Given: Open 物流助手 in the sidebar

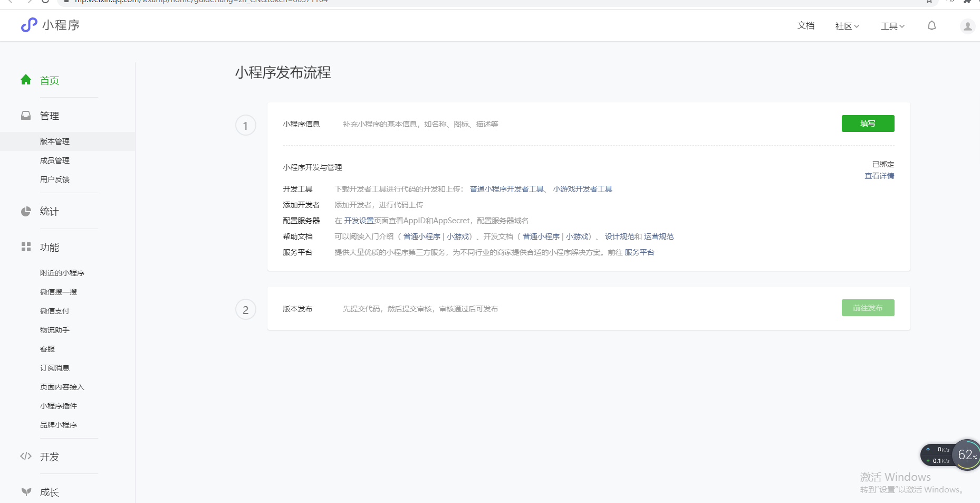Looking at the screenshot, I should point(55,330).
